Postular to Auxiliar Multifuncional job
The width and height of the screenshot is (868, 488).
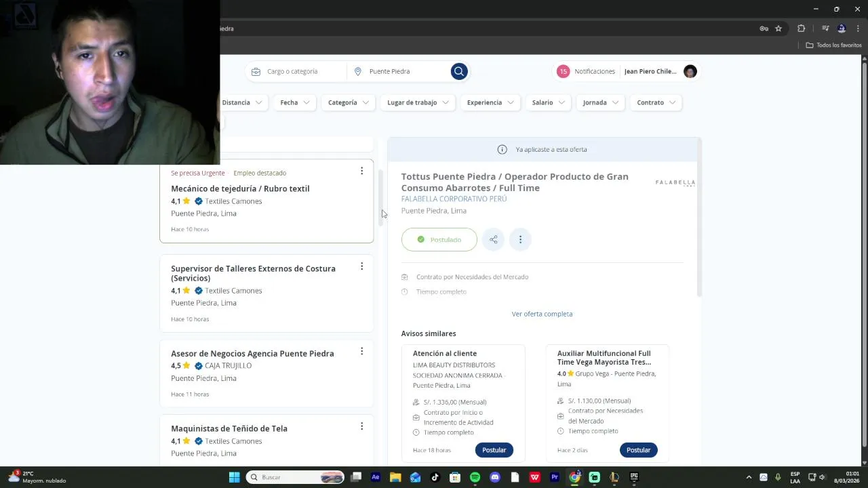(638, 450)
